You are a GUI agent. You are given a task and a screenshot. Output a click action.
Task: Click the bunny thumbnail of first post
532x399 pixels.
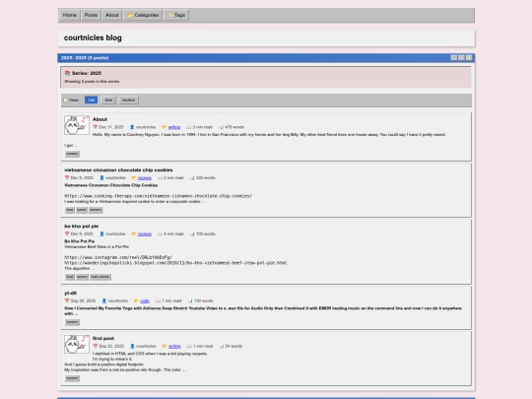(77, 344)
